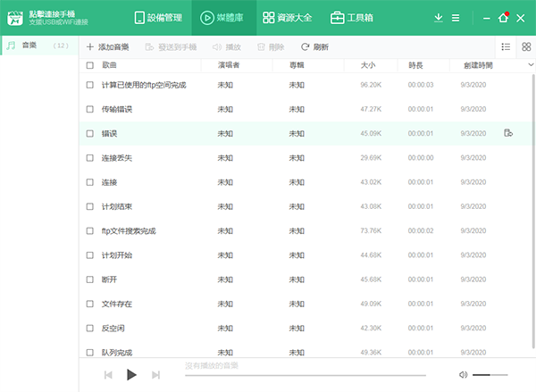
Task: Click the 刷新 refresh button
Action: 314,46
